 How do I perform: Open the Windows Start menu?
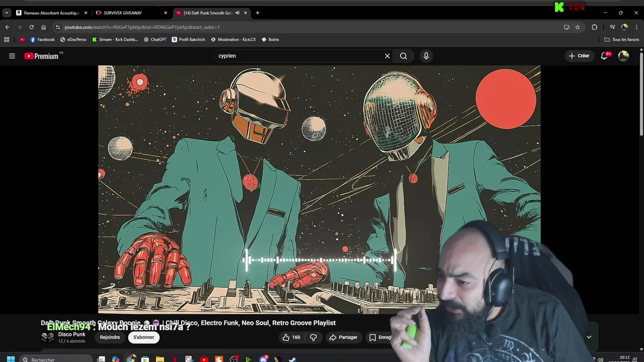coord(11,359)
